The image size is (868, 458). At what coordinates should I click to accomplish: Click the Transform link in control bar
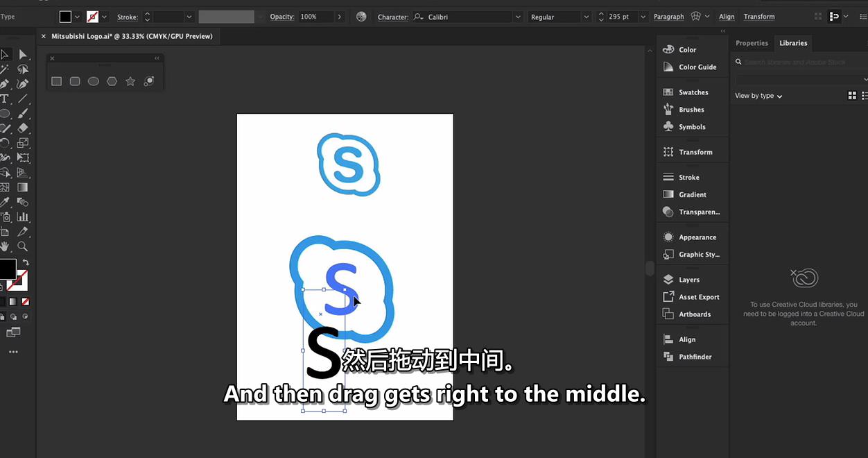pos(759,17)
